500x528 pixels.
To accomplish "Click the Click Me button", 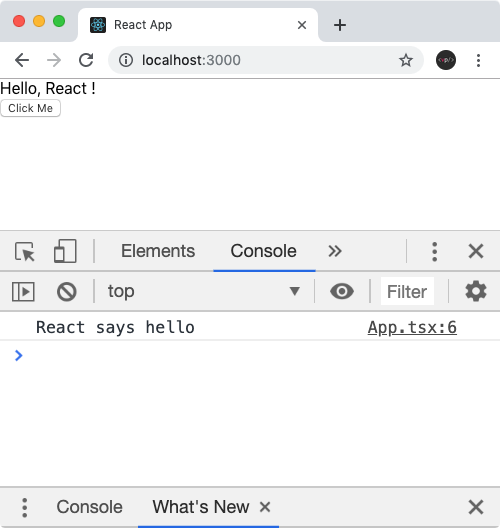I will [31, 108].
